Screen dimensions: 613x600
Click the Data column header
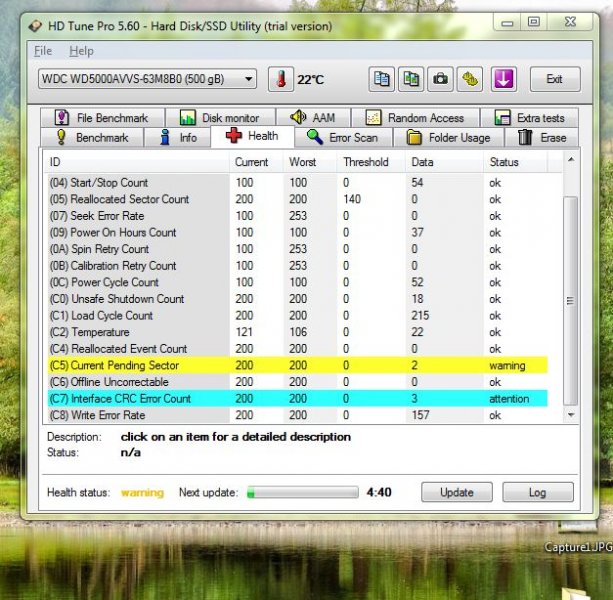pyautogui.click(x=444, y=162)
